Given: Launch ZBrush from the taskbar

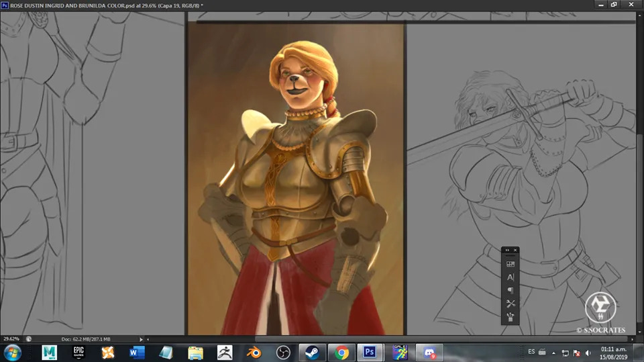Looking at the screenshot, I should tap(225, 353).
